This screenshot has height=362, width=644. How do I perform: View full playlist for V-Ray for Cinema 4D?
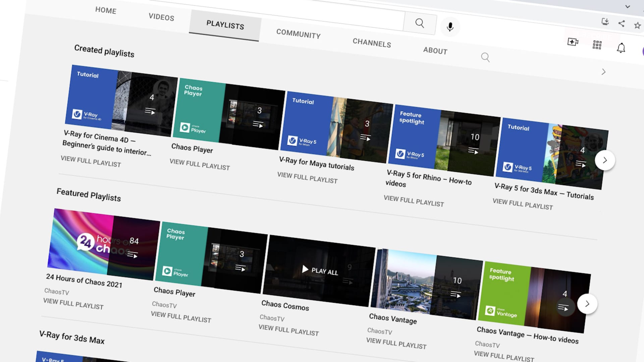point(91,161)
